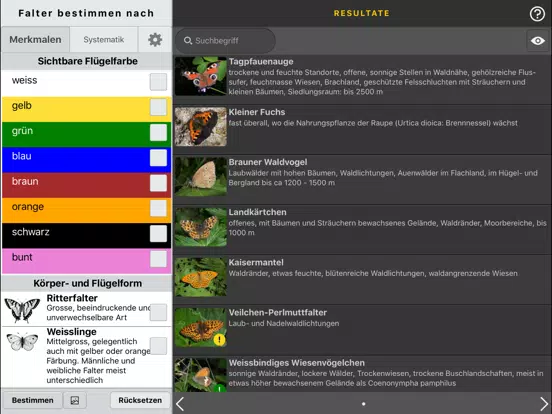Click green badge on Weissbindiges Wiesenvögelchen
552x414 pixels.
(219, 388)
